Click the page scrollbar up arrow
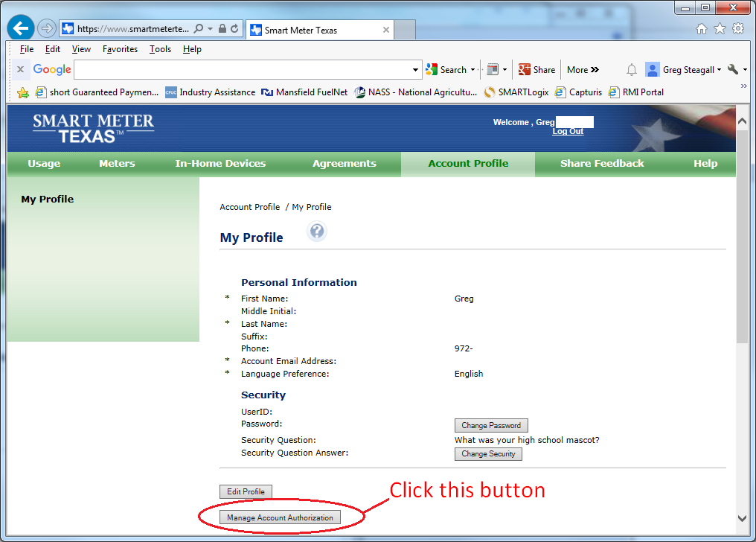The height and width of the screenshot is (542, 756). point(742,121)
